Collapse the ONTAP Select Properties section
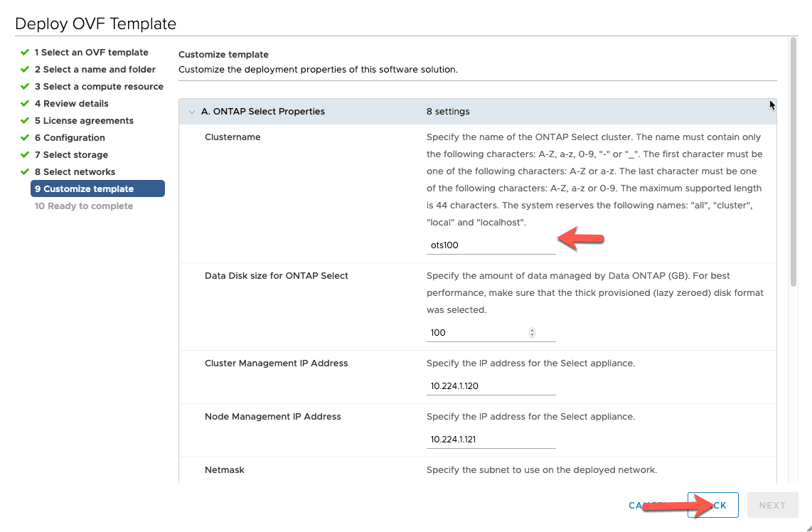 191,112
